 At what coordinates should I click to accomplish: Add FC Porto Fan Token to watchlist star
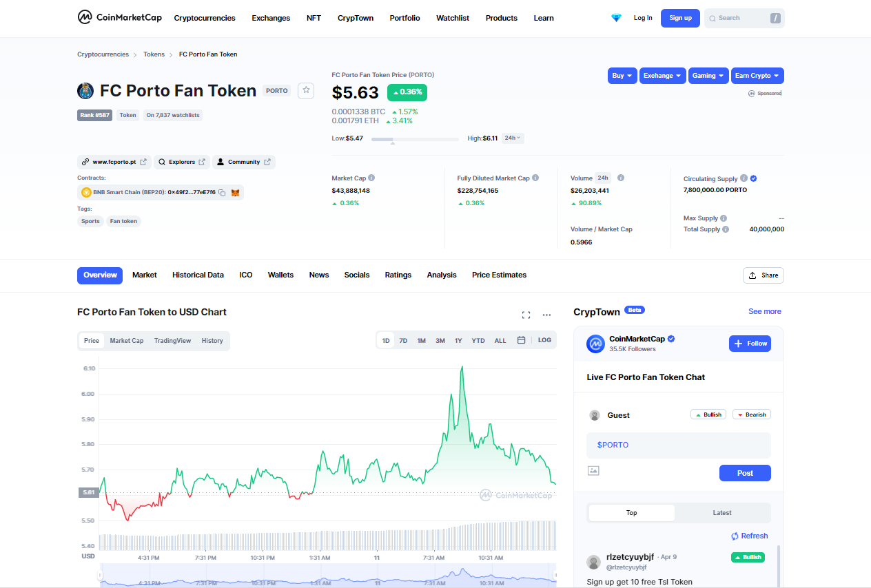tap(307, 90)
